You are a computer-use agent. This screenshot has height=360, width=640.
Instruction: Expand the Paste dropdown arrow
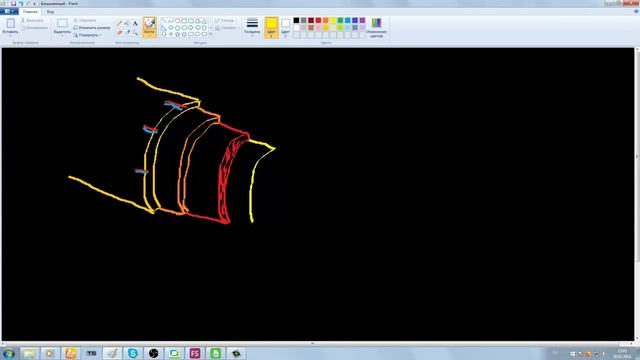11,36
